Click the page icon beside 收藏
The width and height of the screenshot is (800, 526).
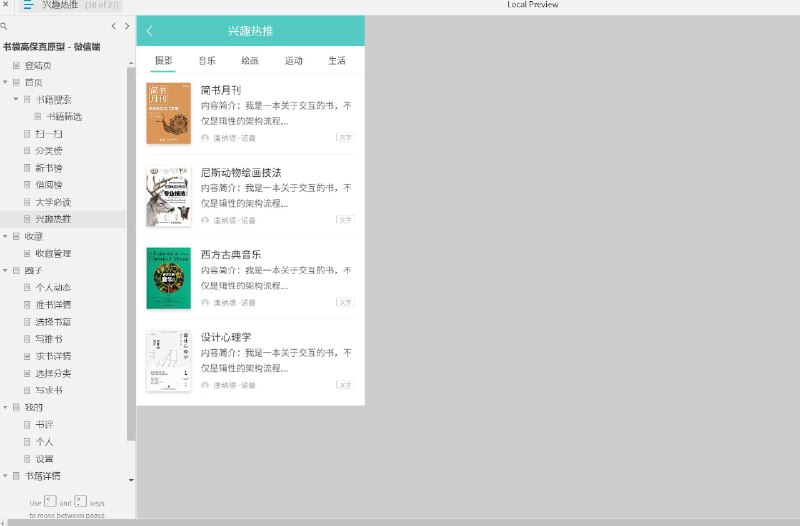click(16, 236)
